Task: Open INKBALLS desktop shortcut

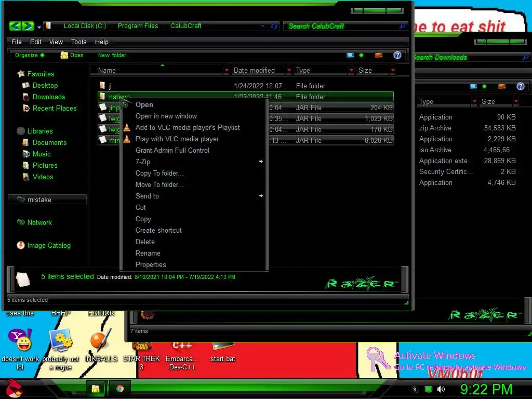Action: (101, 345)
